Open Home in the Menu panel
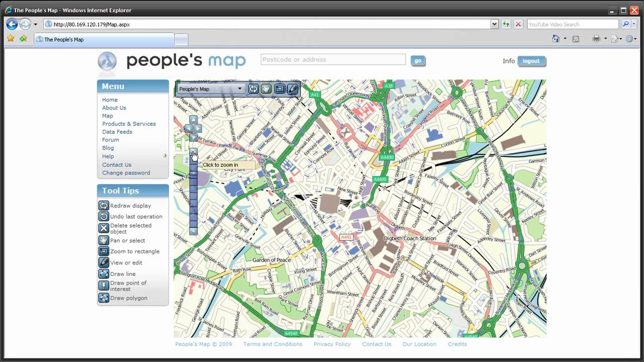This screenshot has height=362, width=644. click(x=110, y=100)
